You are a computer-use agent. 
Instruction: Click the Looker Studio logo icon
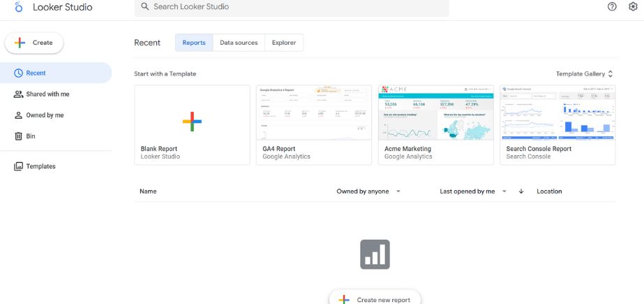pos(18,7)
